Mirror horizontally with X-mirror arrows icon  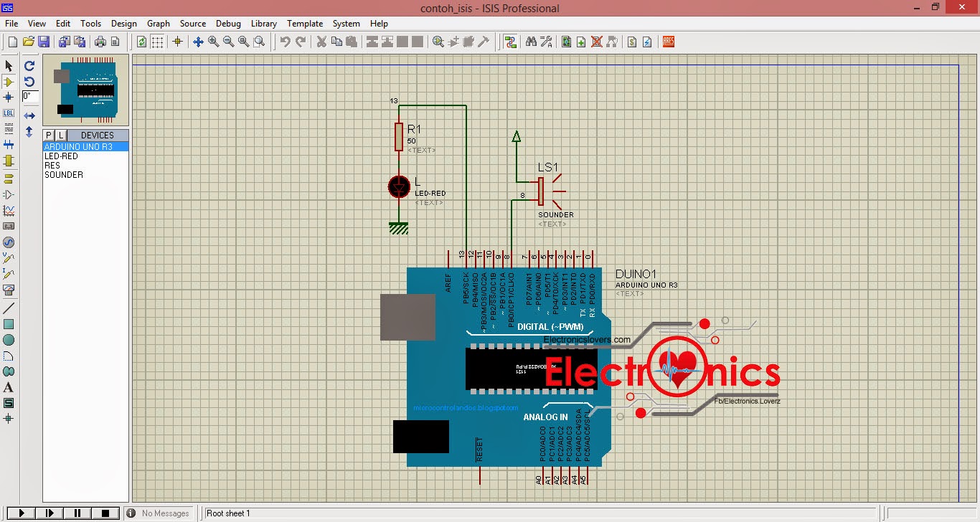pos(29,115)
